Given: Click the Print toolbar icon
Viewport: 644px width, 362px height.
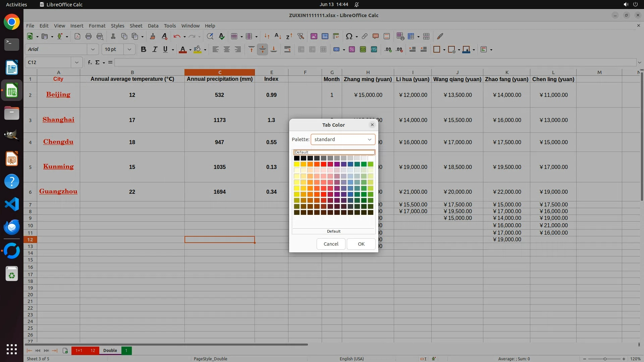Looking at the screenshot, I should 89,36.
